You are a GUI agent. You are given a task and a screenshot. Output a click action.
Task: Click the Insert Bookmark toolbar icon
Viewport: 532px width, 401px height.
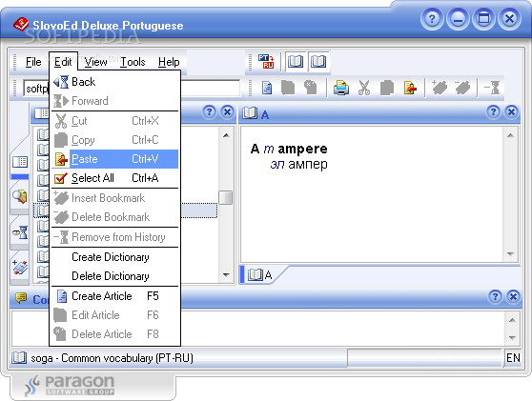point(440,88)
